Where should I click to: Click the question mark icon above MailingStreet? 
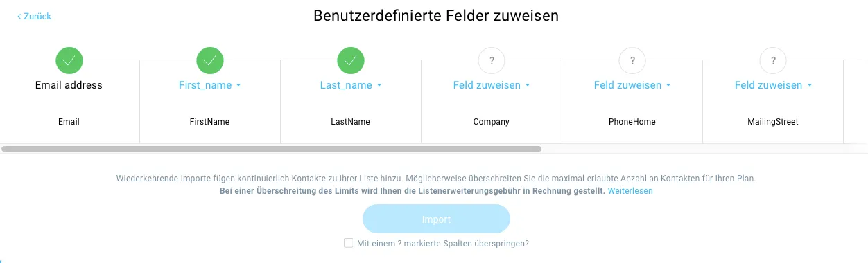(x=773, y=60)
